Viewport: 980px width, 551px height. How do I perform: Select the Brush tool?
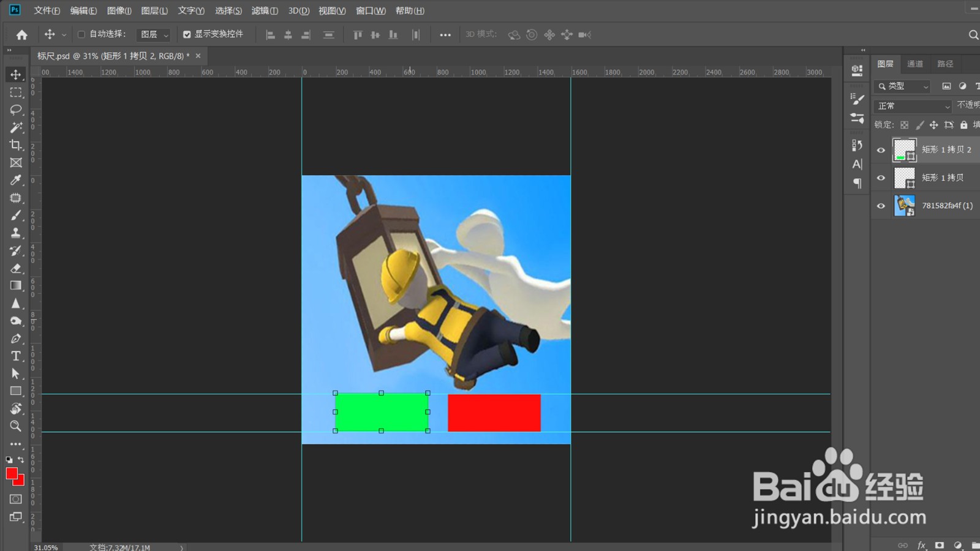[16, 216]
